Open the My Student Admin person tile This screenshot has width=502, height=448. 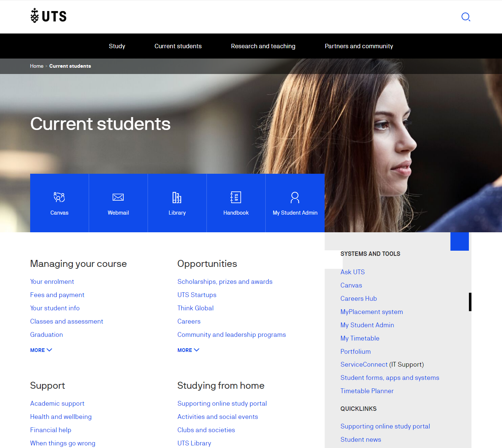coord(295,203)
